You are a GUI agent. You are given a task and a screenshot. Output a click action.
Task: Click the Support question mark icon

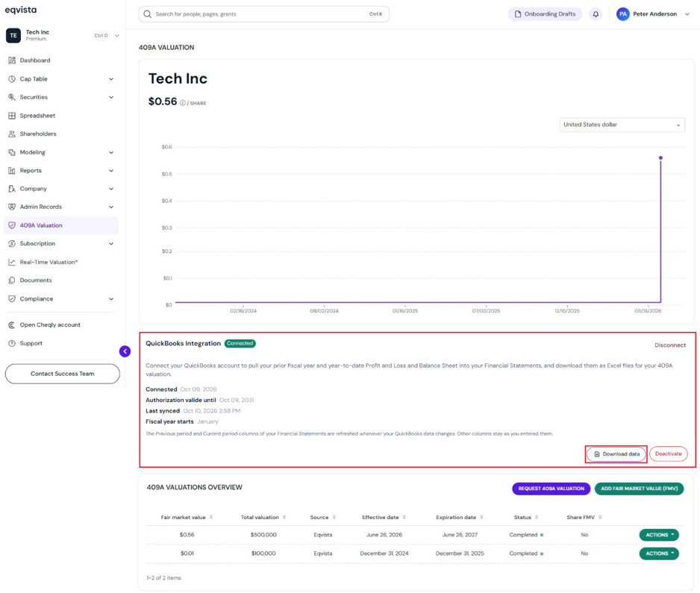[12, 343]
